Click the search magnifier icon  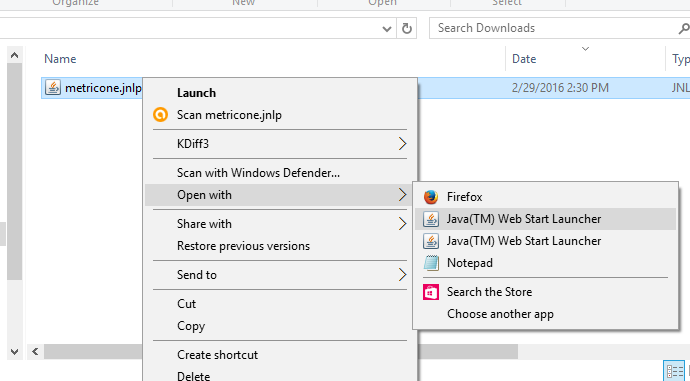point(683,29)
